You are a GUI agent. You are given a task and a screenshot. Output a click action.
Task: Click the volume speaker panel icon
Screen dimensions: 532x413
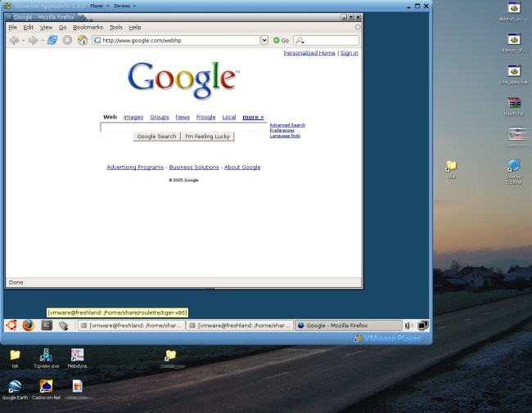[x=409, y=325]
